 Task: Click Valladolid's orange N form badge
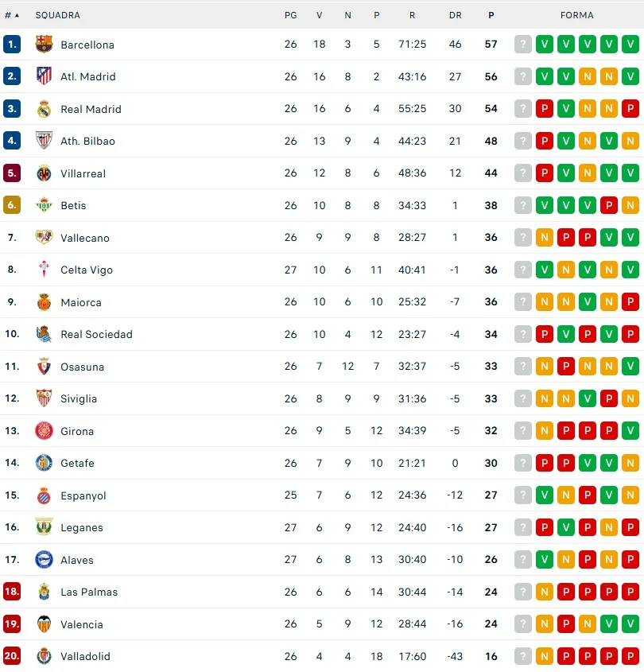pos(544,656)
